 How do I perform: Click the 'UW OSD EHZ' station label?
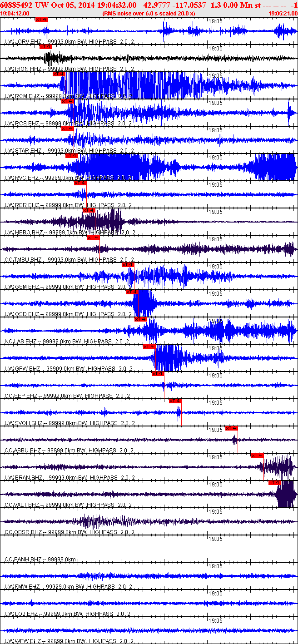(22, 314)
